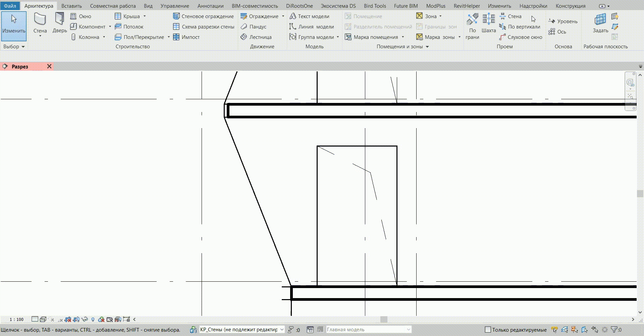The width and height of the screenshot is (644, 336).
Task: Select Слуховое окно (Dormer) tool
Action: tap(521, 37)
